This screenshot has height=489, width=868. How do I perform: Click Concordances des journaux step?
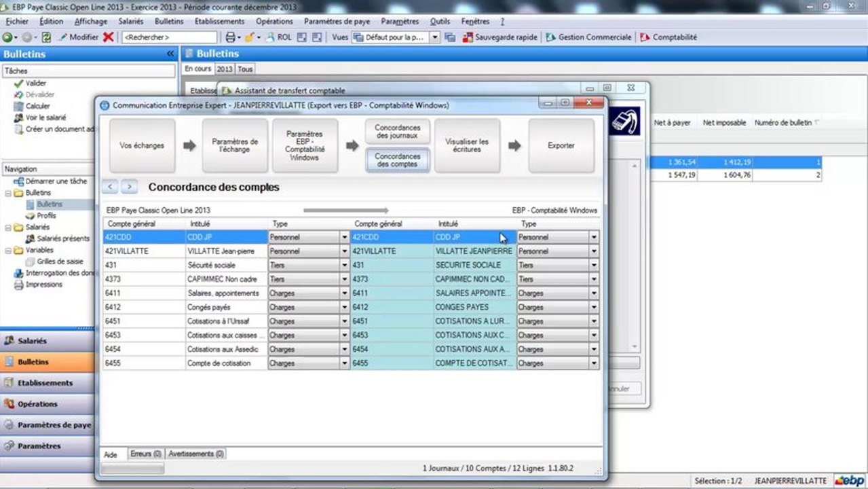click(398, 132)
